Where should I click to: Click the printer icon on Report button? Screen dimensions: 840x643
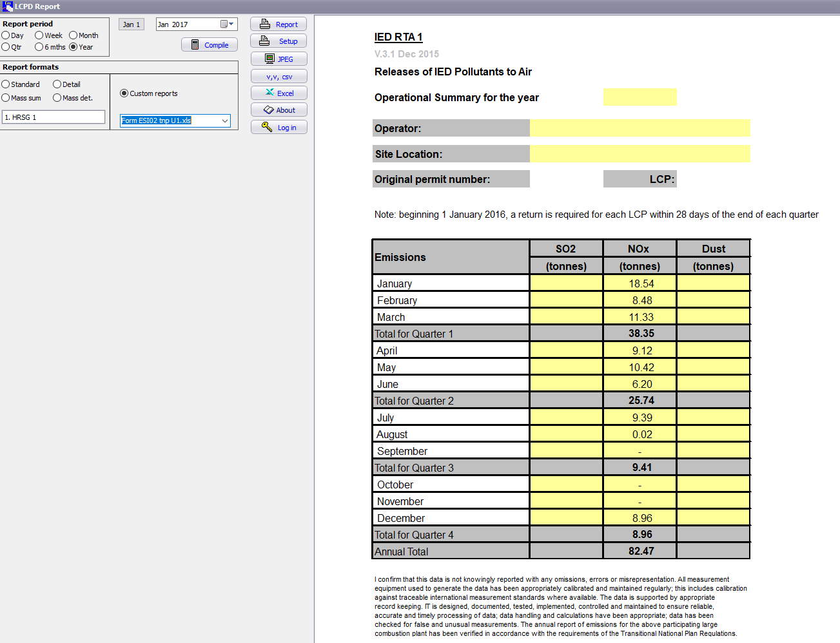pos(265,24)
